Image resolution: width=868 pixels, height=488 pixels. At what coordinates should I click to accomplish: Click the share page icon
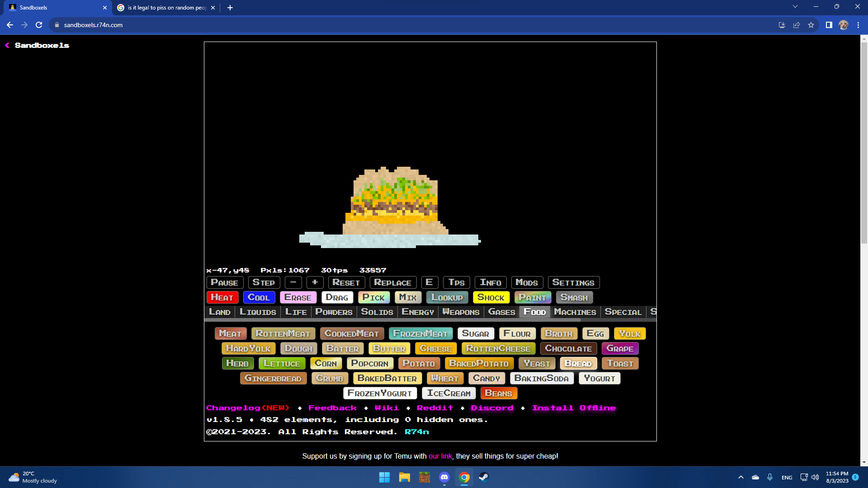[797, 25]
